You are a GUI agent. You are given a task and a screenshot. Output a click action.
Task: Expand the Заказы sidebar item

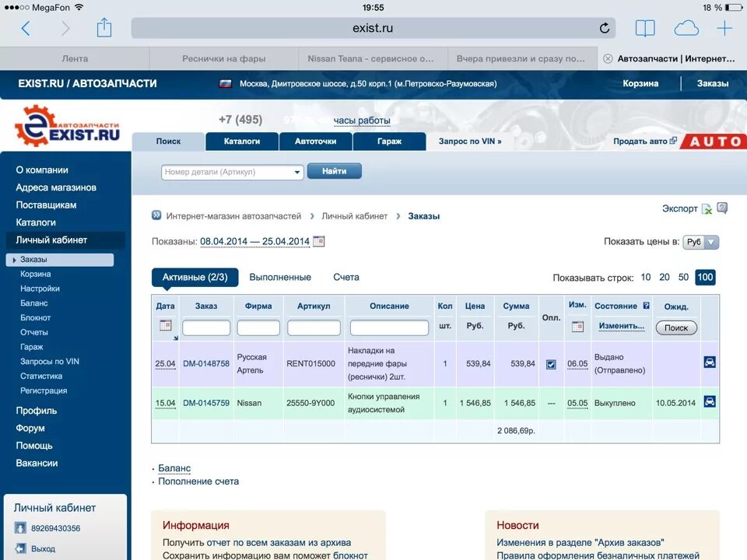[60, 260]
